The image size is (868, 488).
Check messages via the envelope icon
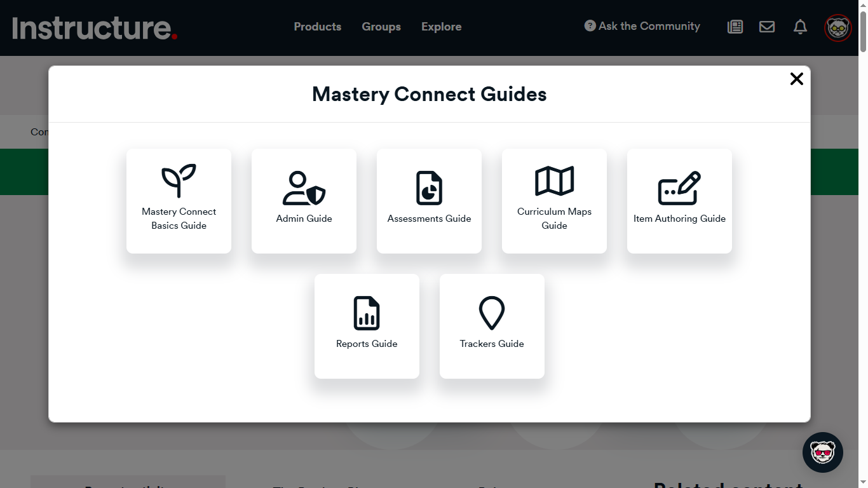click(766, 27)
